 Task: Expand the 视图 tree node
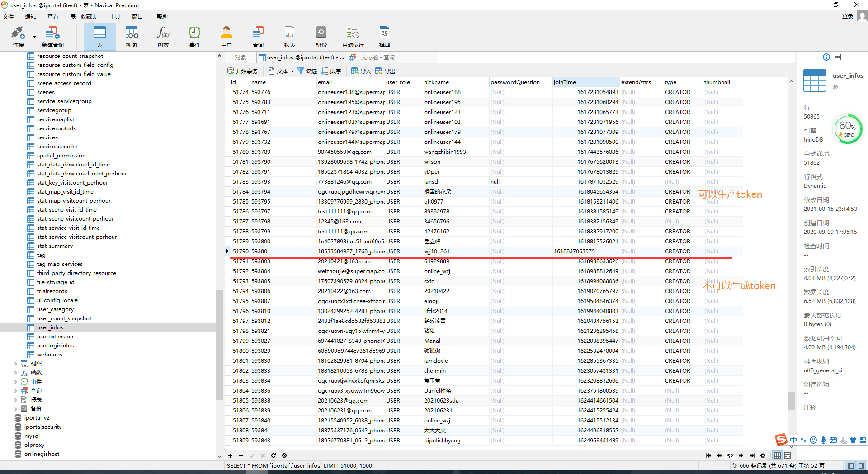point(15,364)
